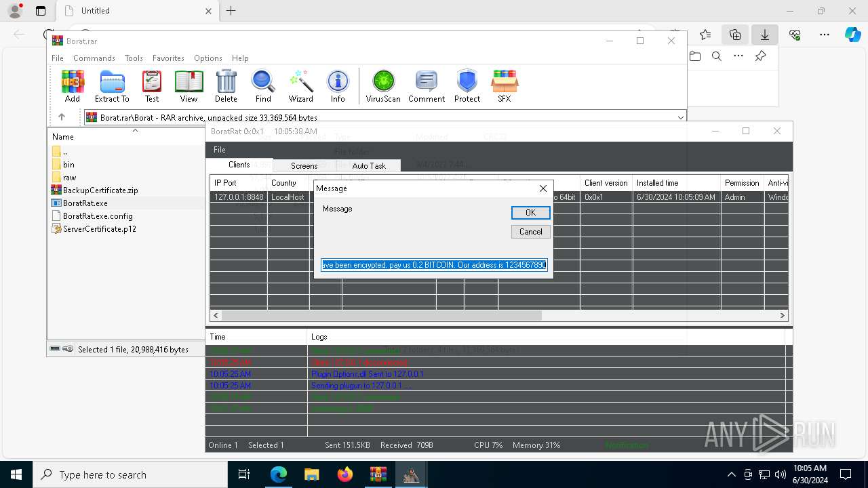
Task: Run VirusScan toolbar icon
Action: click(383, 86)
